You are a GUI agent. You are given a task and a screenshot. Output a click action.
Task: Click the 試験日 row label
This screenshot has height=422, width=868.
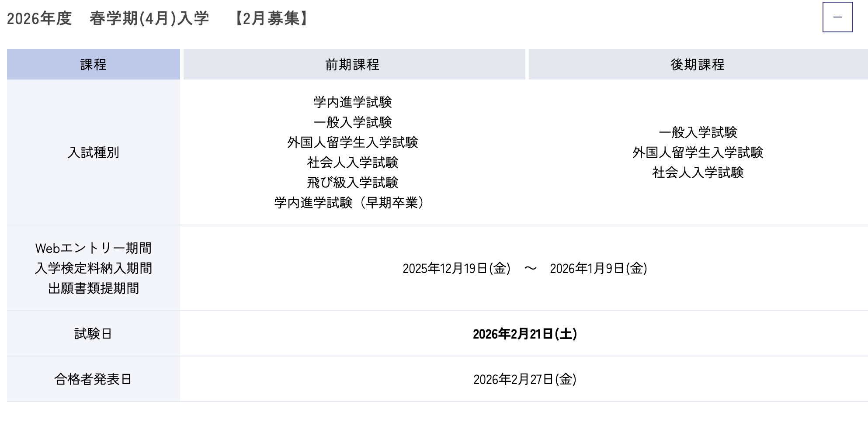click(93, 334)
